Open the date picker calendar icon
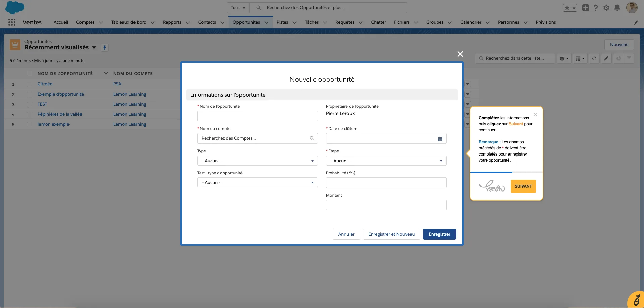644x308 pixels. tap(440, 139)
